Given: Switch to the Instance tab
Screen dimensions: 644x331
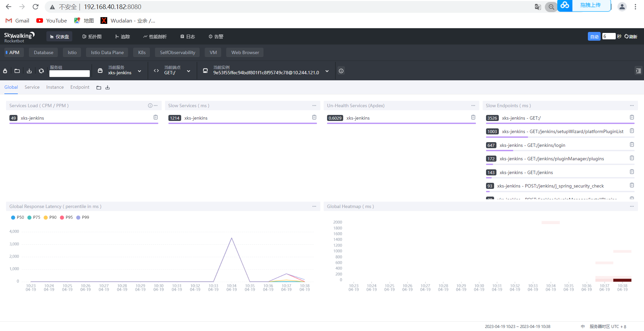Looking at the screenshot, I should point(55,87).
